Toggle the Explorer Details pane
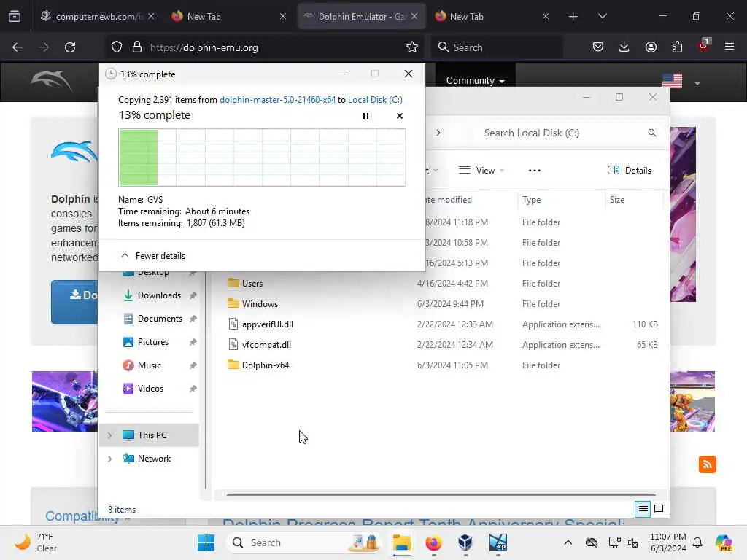Viewport: 747px width, 560px height. click(630, 171)
